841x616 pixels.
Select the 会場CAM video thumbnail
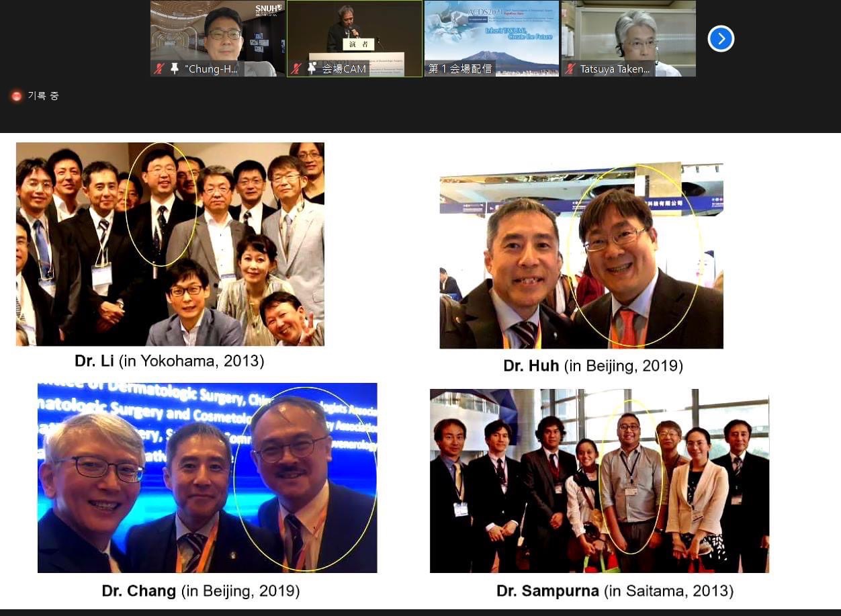pyautogui.click(x=355, y=38)
